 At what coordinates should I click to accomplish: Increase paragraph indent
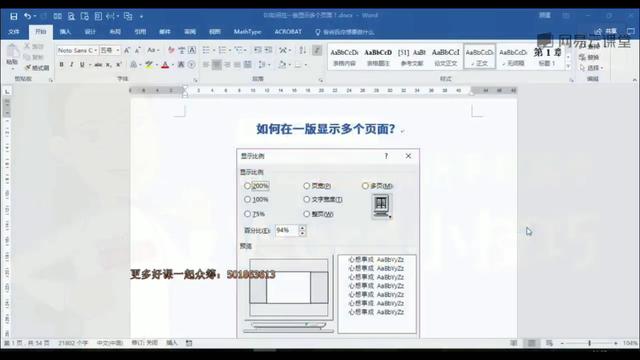268,50
